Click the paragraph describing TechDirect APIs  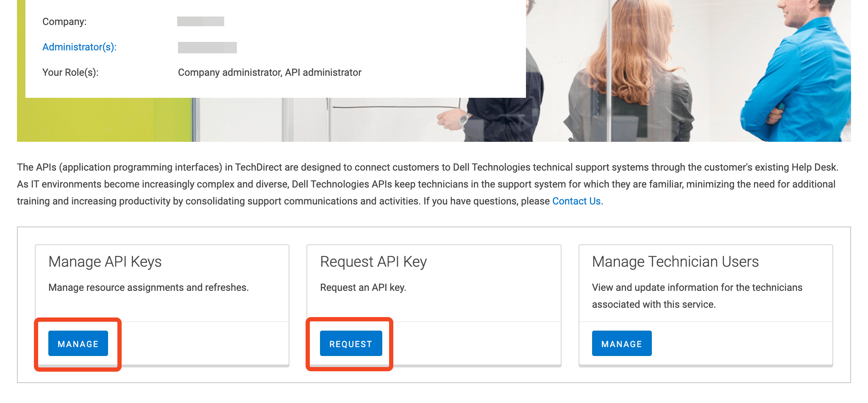point(428,184)
